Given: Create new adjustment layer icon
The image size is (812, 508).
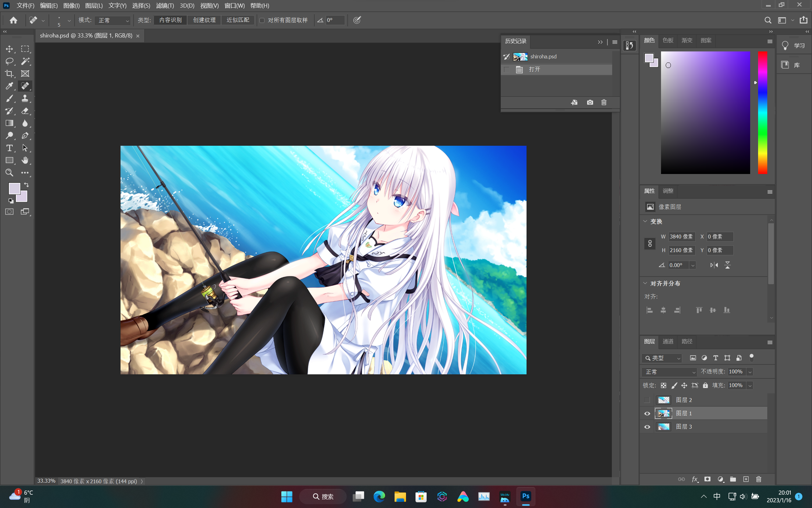Looking at the screenshot, I should (720, 479).
